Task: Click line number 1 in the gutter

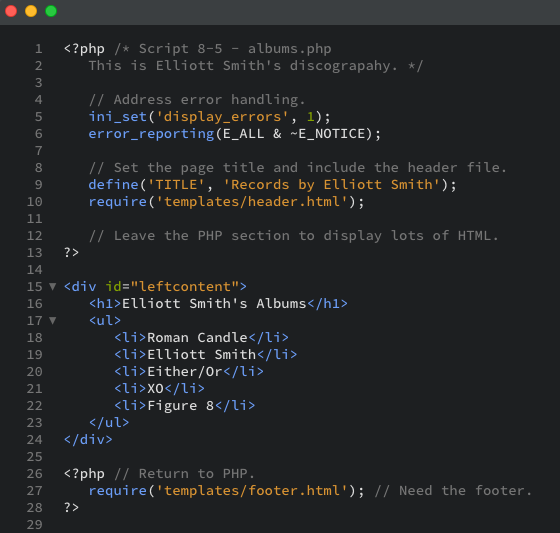Action: [39, 49]
